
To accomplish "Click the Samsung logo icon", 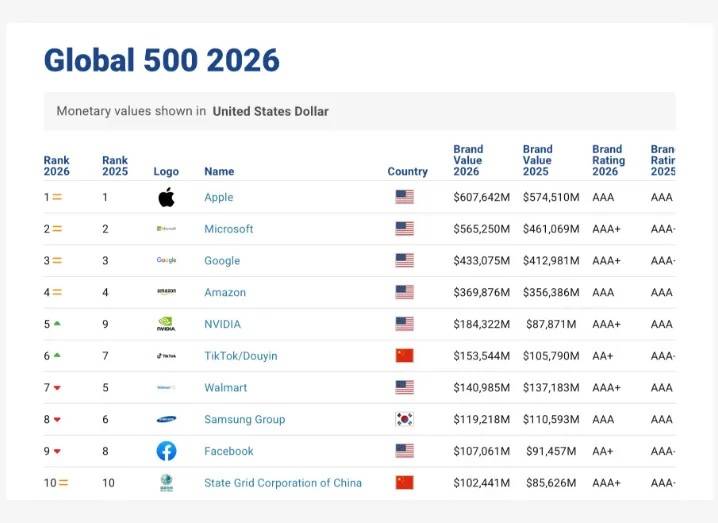I will click(x=166, y=420).
